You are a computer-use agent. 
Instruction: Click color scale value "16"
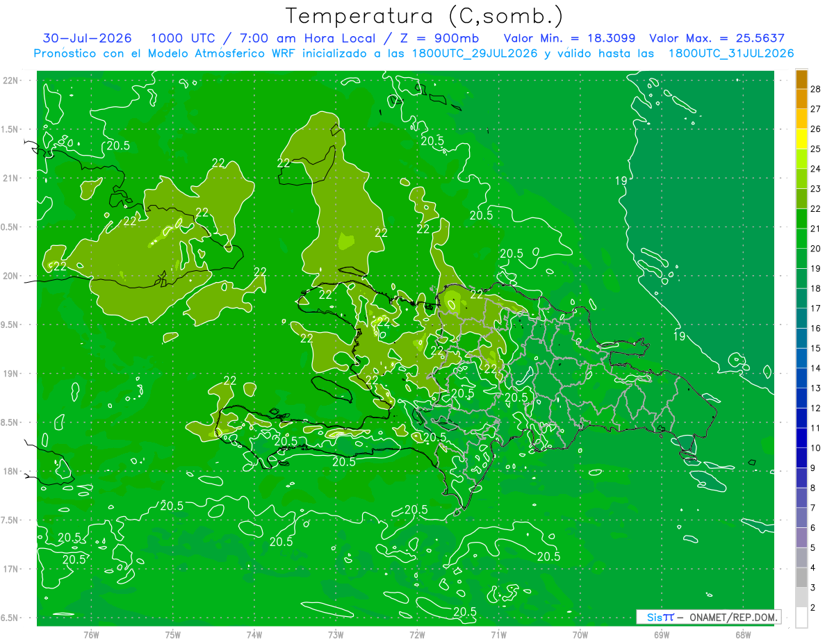coord(816,329)
